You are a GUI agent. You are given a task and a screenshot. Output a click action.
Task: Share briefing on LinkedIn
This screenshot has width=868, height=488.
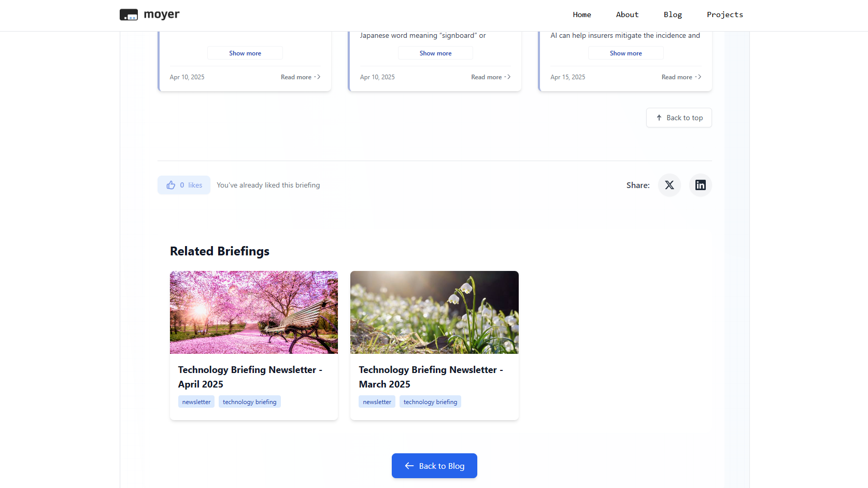tap(700, 185)
